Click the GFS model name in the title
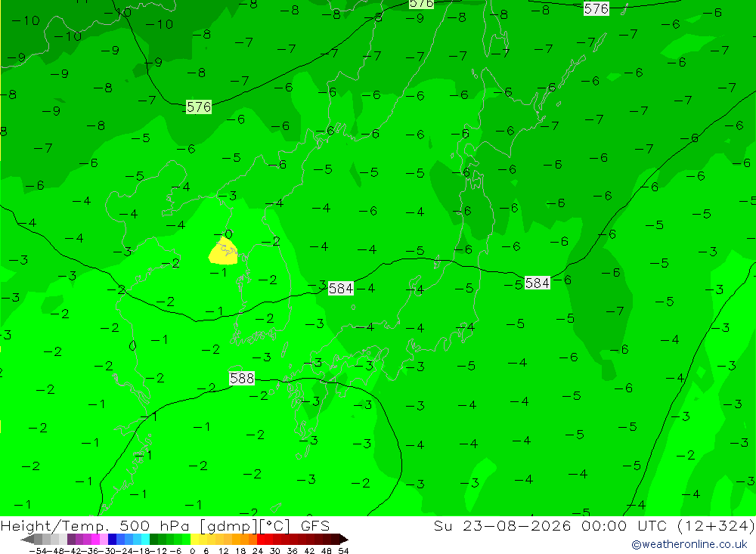This screenshot has height=554, width=756. coord(314,526)
